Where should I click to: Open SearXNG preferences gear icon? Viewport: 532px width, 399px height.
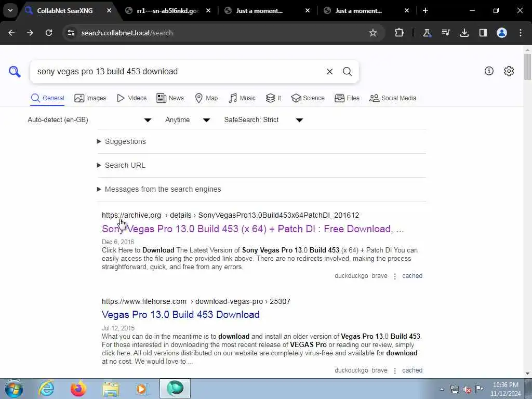[x=509, y=71]
